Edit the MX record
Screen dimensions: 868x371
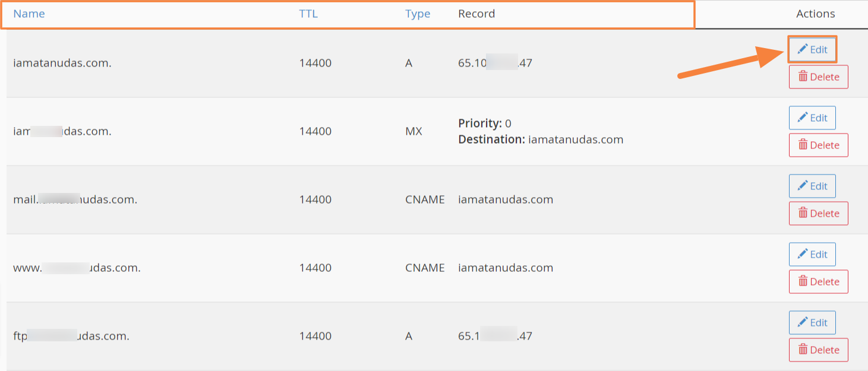point(812,118)
